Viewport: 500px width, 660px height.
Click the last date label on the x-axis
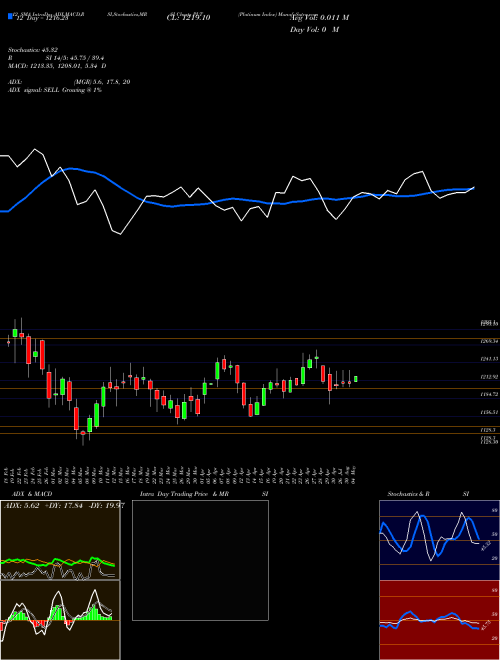click(x=356, y=475)
